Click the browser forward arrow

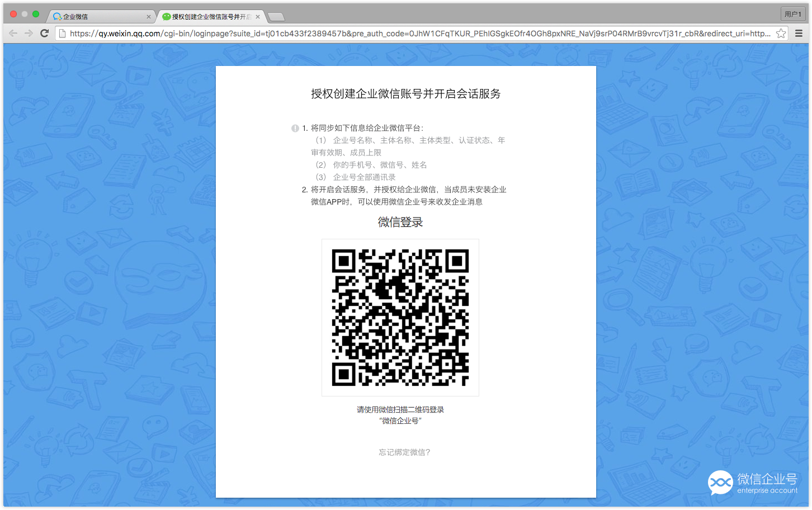coord(29,34)
